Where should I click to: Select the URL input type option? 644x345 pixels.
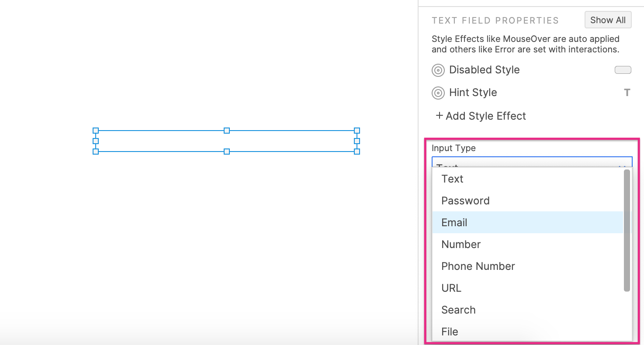tap(451, 288)
